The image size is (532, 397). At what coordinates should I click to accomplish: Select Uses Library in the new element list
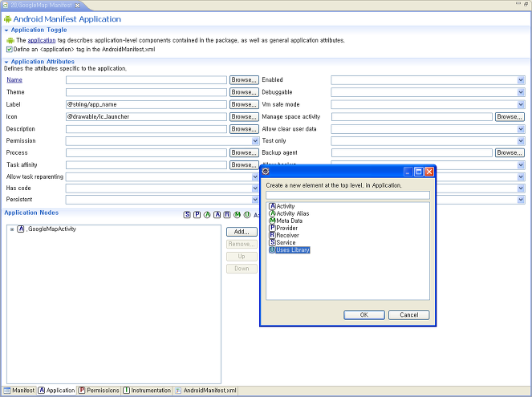(x=290, y=250)
